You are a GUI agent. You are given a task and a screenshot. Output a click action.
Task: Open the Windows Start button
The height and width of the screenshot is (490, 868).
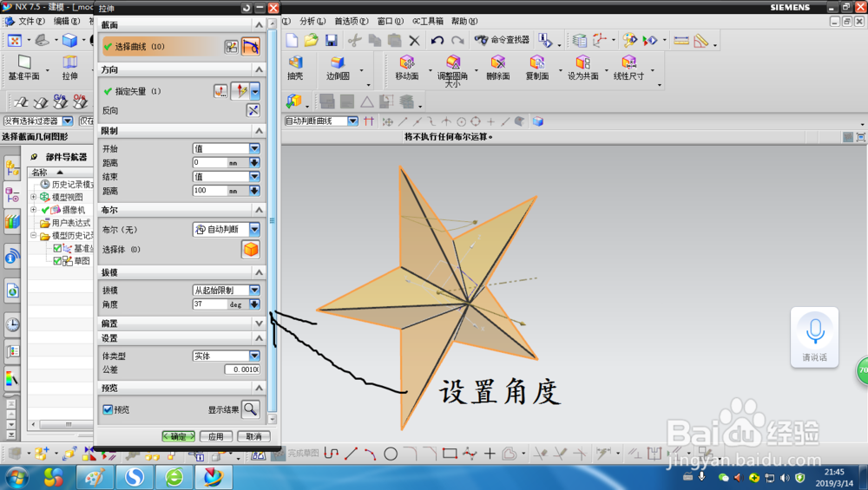click(16, 477)
